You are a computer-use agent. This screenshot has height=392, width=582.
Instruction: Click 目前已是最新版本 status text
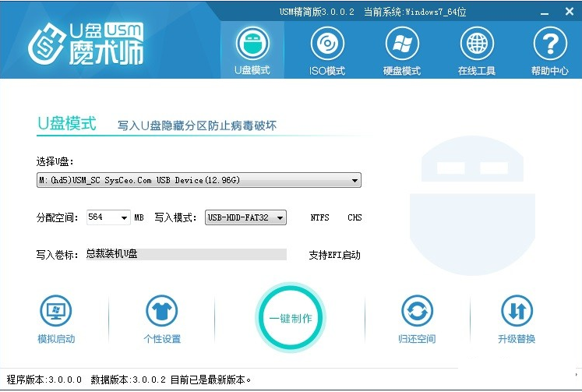pos(210,380)
